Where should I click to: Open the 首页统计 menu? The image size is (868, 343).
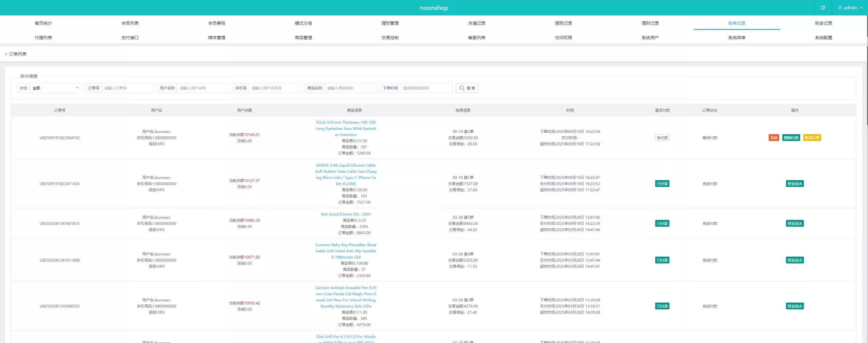tap(43, 23)
